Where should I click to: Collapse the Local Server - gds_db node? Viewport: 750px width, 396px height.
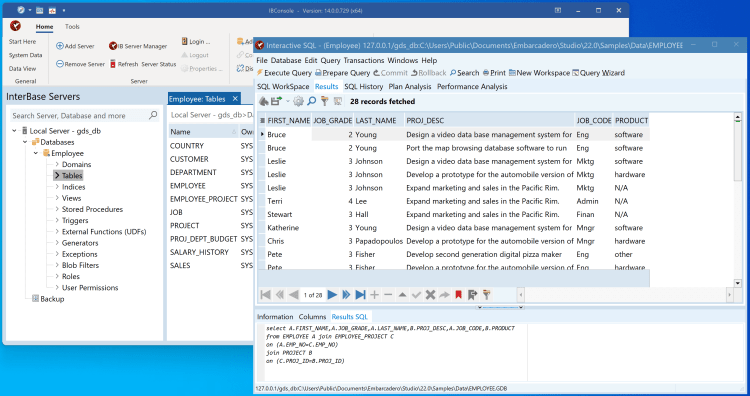[15, 131]
